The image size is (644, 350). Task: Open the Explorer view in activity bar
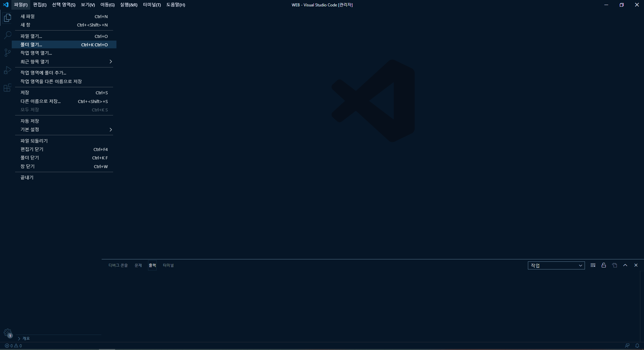(x=7, y=18)
